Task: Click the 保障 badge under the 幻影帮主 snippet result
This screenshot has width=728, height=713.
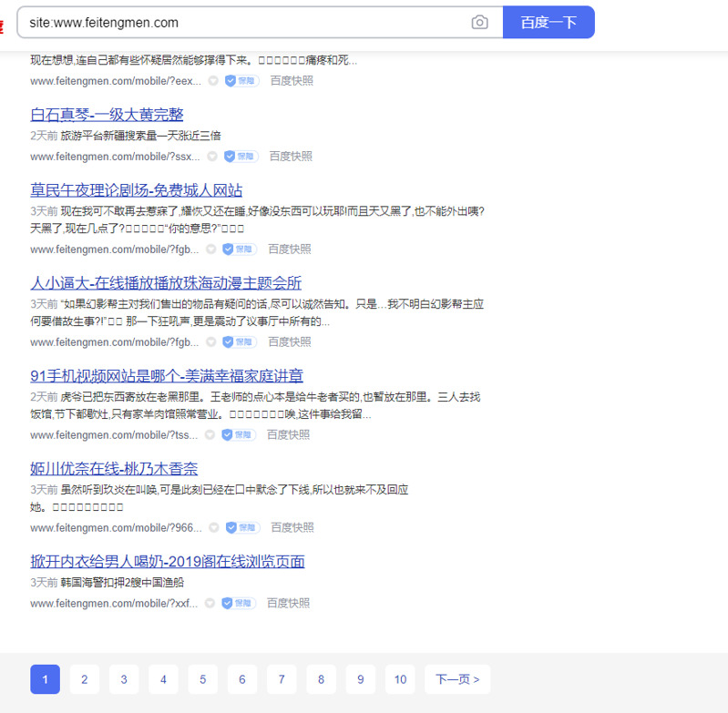Action: [x=240, y=341]
